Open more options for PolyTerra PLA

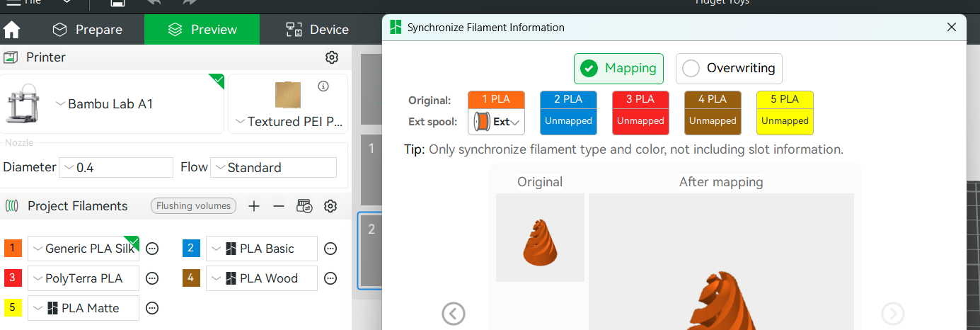coord(152,278)
